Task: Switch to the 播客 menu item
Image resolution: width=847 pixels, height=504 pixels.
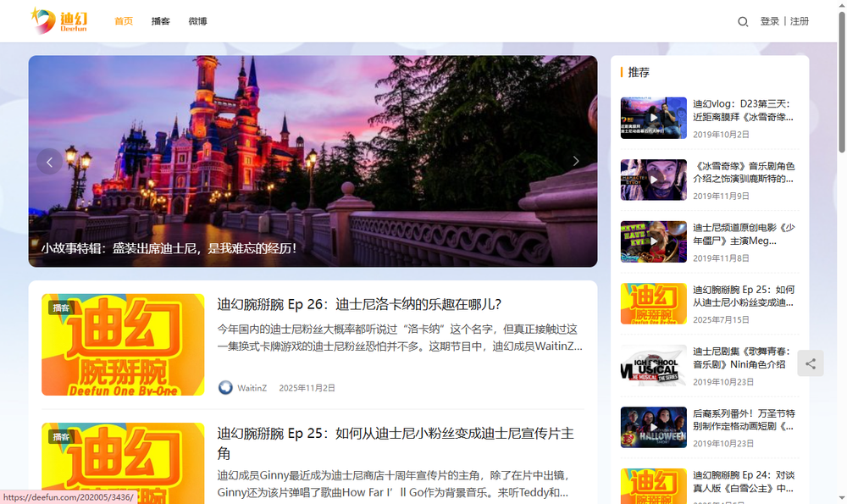Action: (161, 21)
